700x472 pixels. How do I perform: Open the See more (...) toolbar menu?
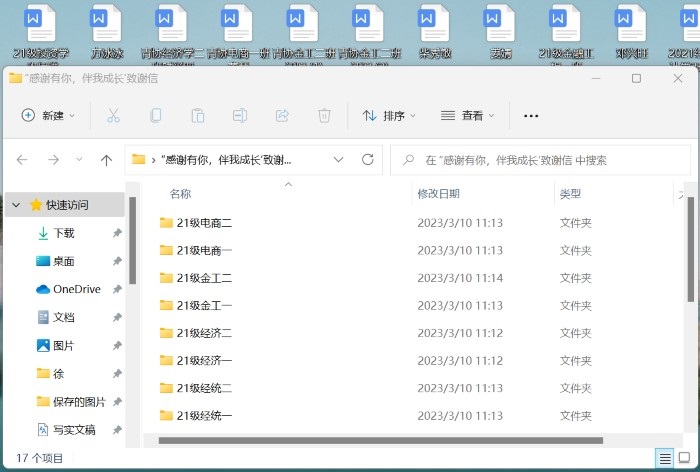pyautogui.click(x=531, y=116)
